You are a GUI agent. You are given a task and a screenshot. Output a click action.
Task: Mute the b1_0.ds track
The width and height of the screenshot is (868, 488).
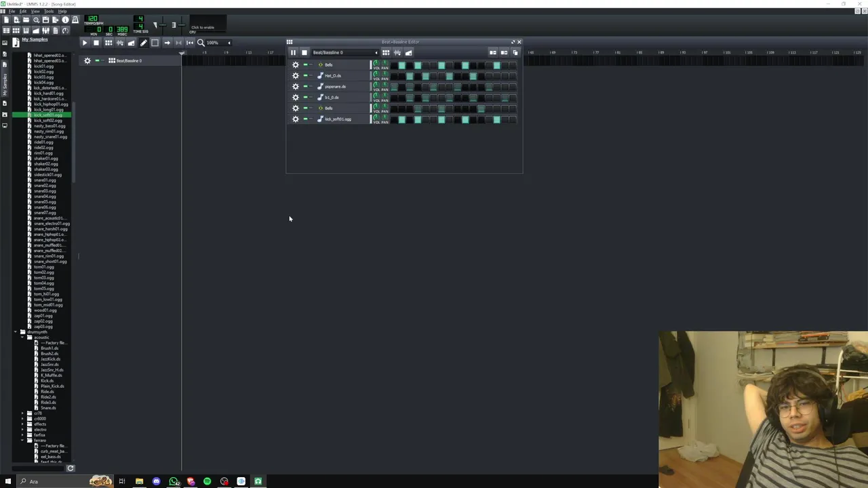click(305, 97)
